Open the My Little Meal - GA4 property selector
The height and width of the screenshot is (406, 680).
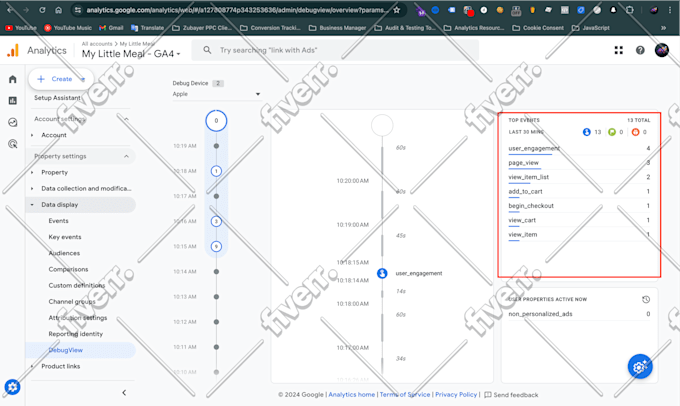click(131, 54)
